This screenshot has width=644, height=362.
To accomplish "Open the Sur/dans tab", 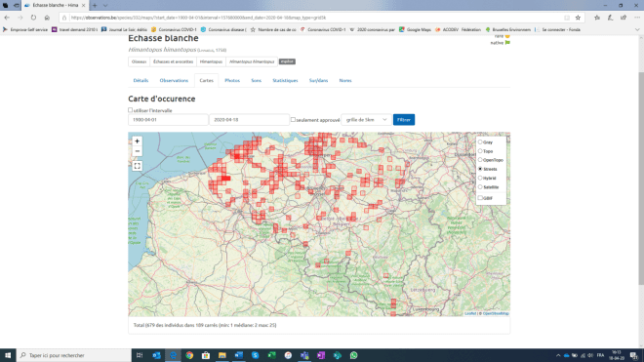I will tap(318, 81).
